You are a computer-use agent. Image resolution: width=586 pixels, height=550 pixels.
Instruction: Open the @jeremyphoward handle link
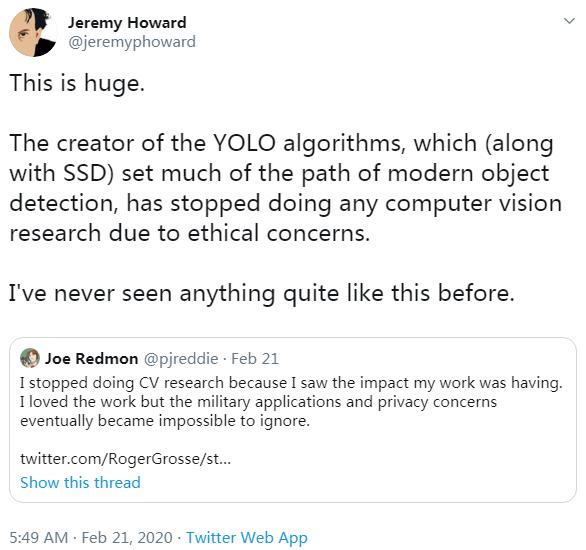pyautogui.click(x=132, y=42)
